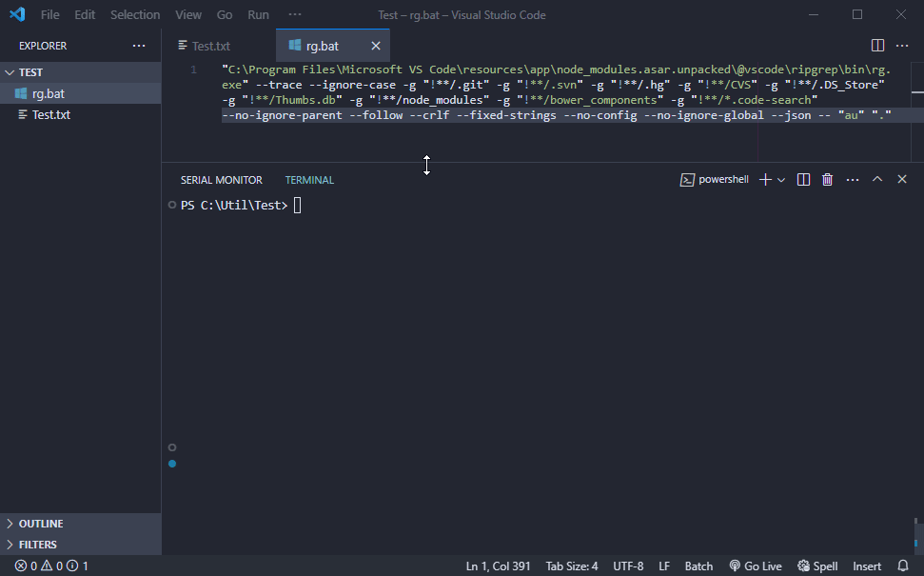Change the LF line ending setting
924x576 pixels.
point(664,566)
